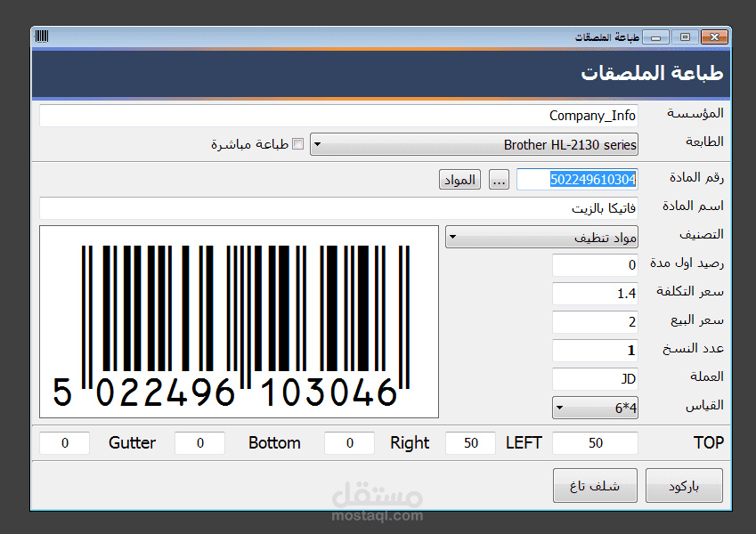Click the عدد النسخ label
The width and height of the screenshot is (756, 534).
pyautogui.click(x=693, y=349)
